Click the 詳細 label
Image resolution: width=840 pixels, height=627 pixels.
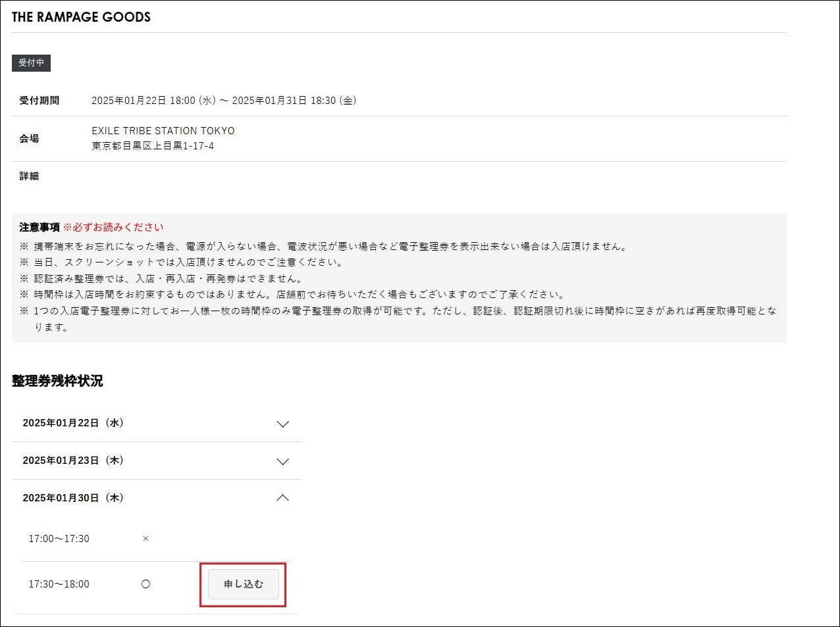click(x=29, y=176)
